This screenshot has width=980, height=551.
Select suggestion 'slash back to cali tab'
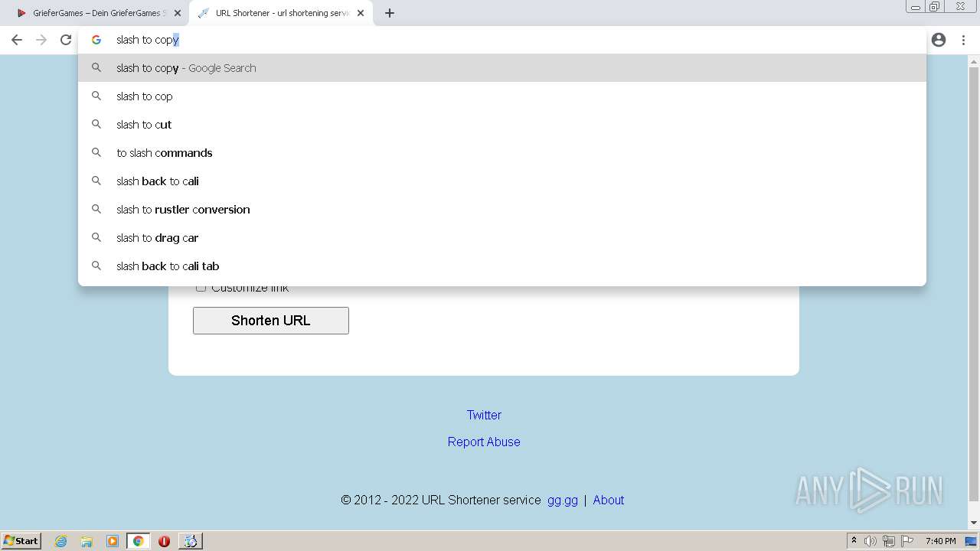pos(502,266)
